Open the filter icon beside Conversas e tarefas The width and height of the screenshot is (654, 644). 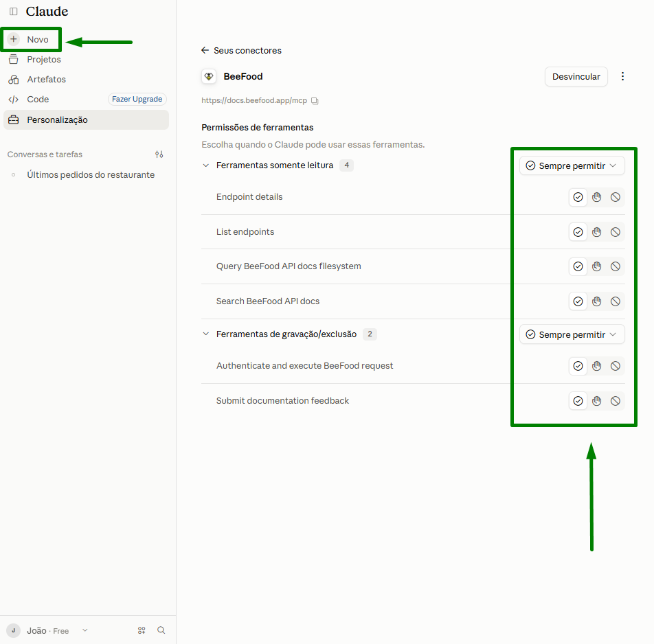point(159,154)
